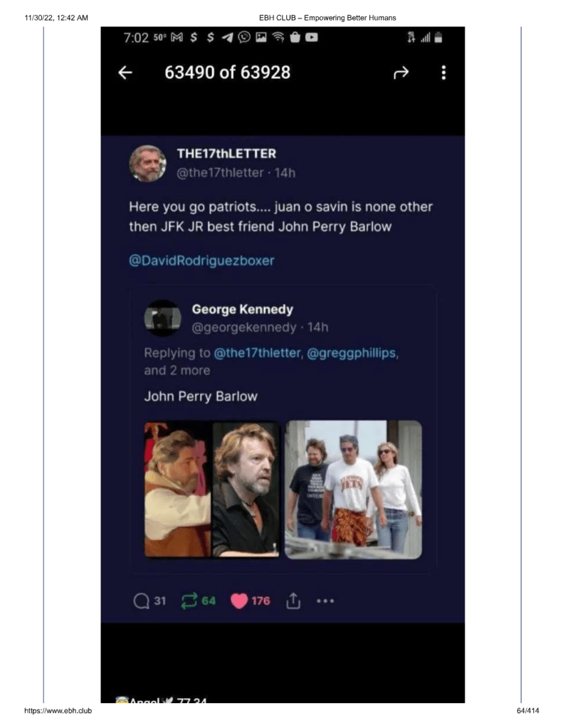Open the @greggphillips mention link
563x728 pixels.
pos(351,353)
